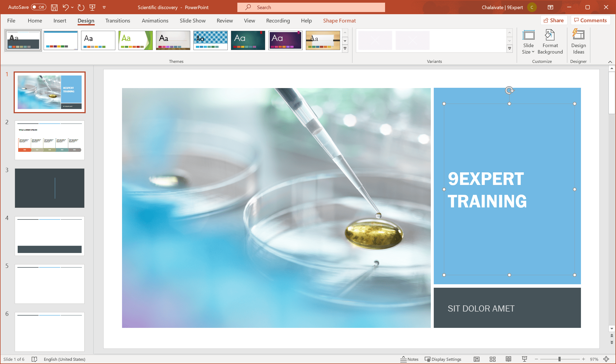The height and width of the screenshot is (364, 616).
Task: Toggle AutoSave switch
Action: pos(39,7)
